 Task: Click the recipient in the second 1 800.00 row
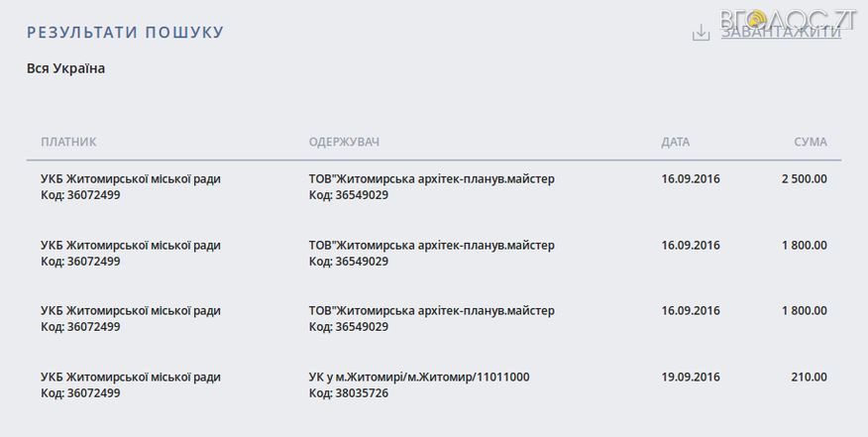click(x=431, y=310)
